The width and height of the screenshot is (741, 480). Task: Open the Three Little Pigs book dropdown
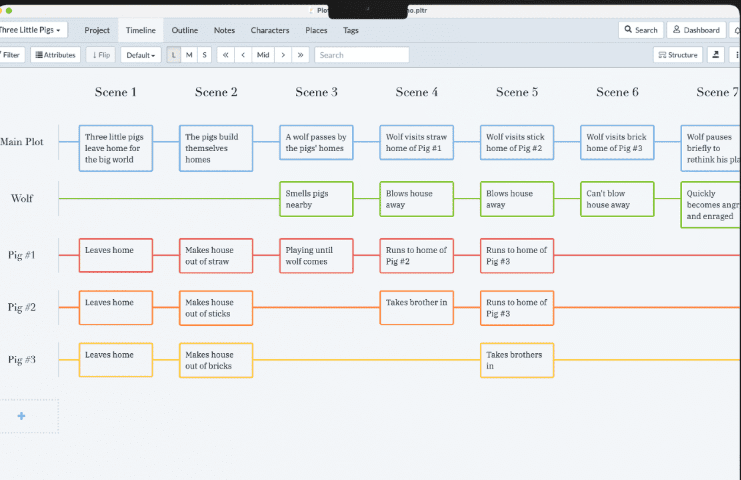click(32, 30)
